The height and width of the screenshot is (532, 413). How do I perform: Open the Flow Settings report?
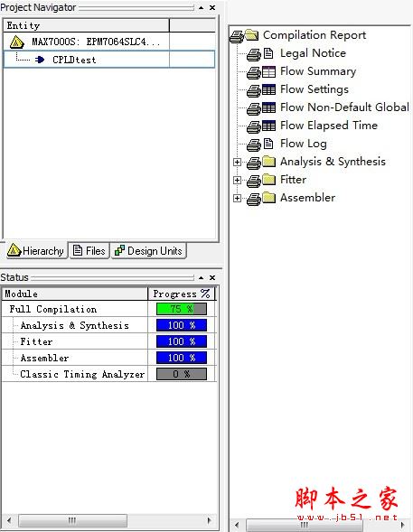coord(314,89)
